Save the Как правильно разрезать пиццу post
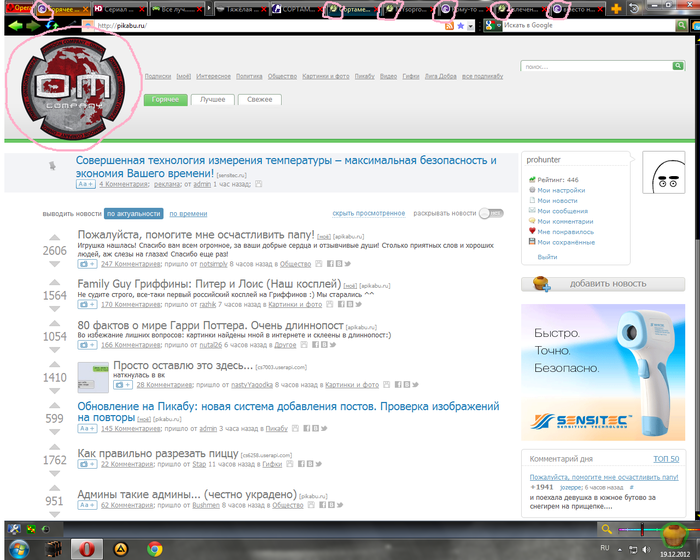Viewport: 700px width, 560px height. 289,464
